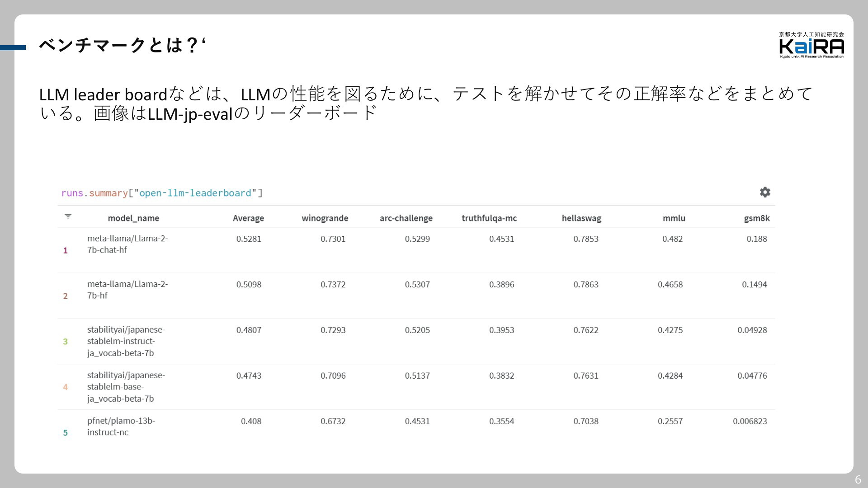Click hellaswag value 0.7863
Image resolution: width=868 pixels, height=488 pixels.
click(x=586, y=285)
